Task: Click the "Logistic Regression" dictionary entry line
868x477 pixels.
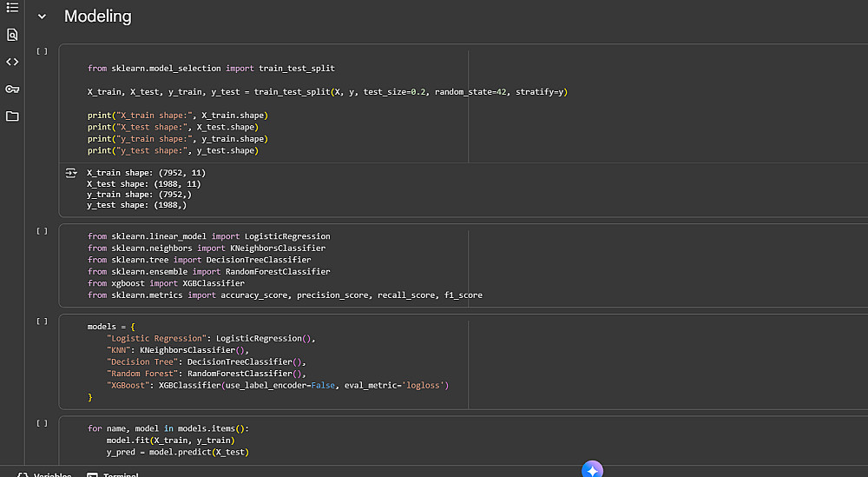Action: tap(211, 339)
